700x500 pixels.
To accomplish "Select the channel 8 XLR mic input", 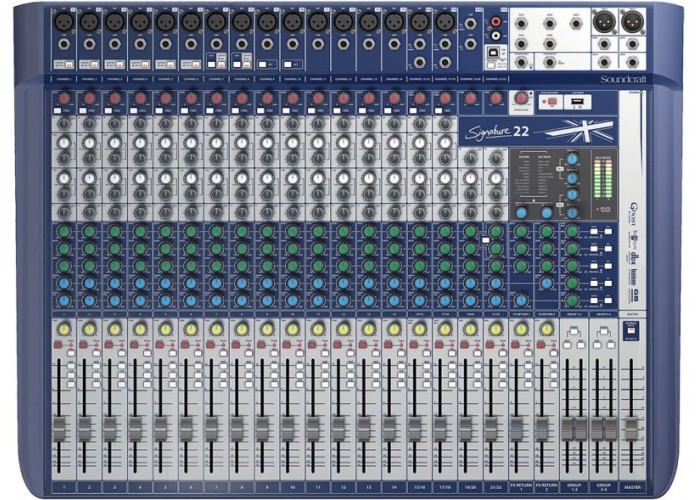I will [x=242, y=21].
